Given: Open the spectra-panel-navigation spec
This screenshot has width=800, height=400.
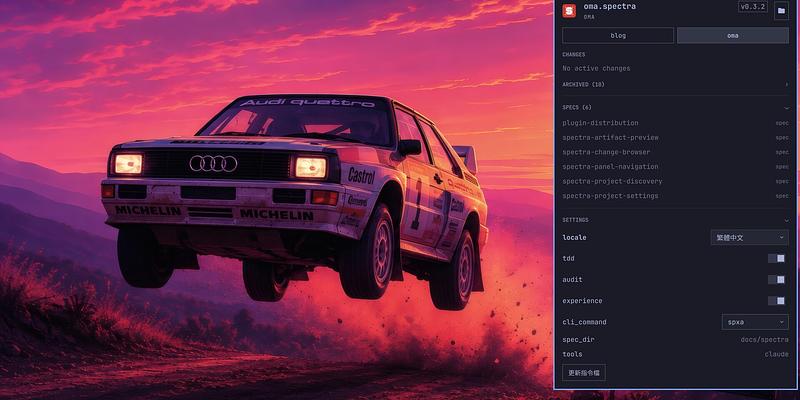Looking at the screenshot, I should click(x=676, y=167).
